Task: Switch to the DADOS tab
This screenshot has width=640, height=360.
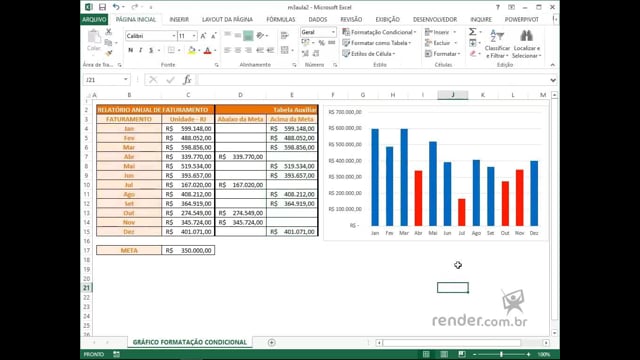Action: 318,19
